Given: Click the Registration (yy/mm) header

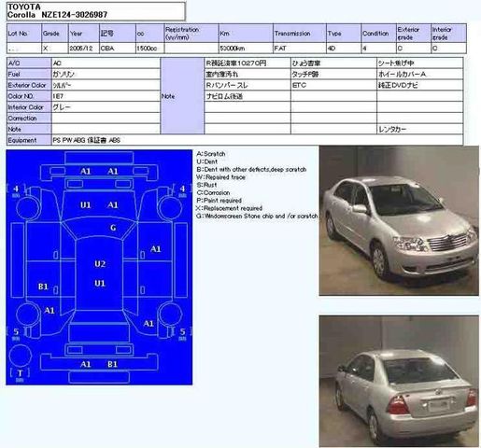Looking at the screenshot, I should pyautogui.click(x=191, y=34).
